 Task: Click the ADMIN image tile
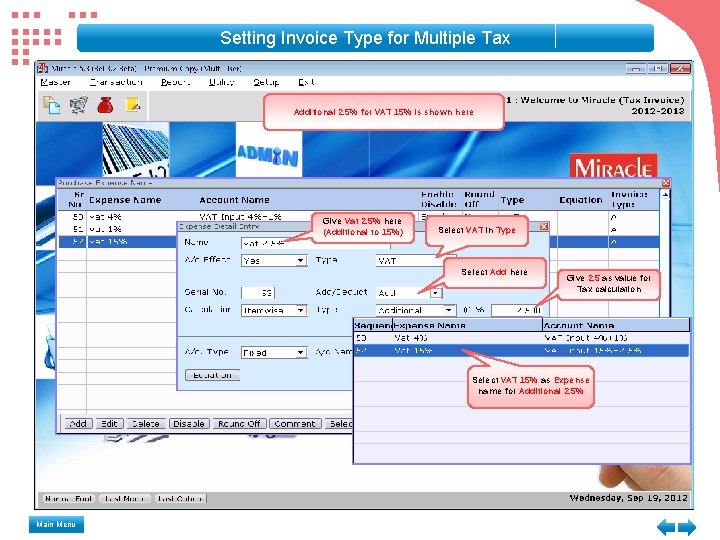click(269, 149)
